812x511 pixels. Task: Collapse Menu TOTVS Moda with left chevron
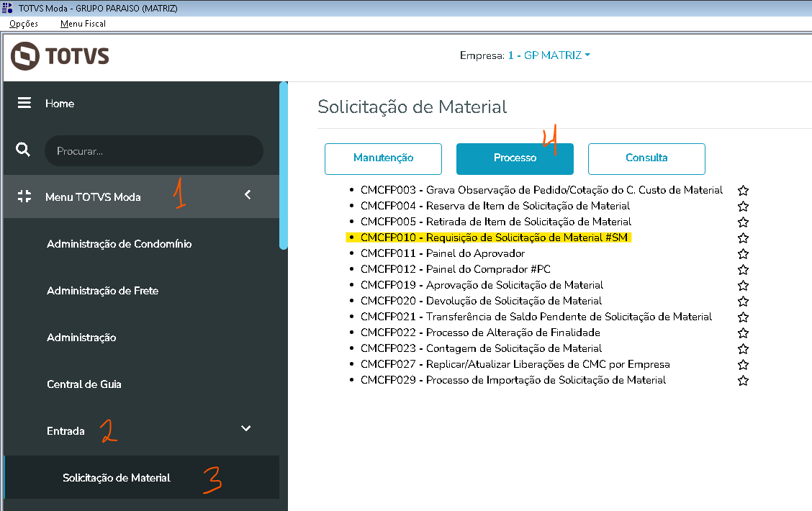click(247, 195)
